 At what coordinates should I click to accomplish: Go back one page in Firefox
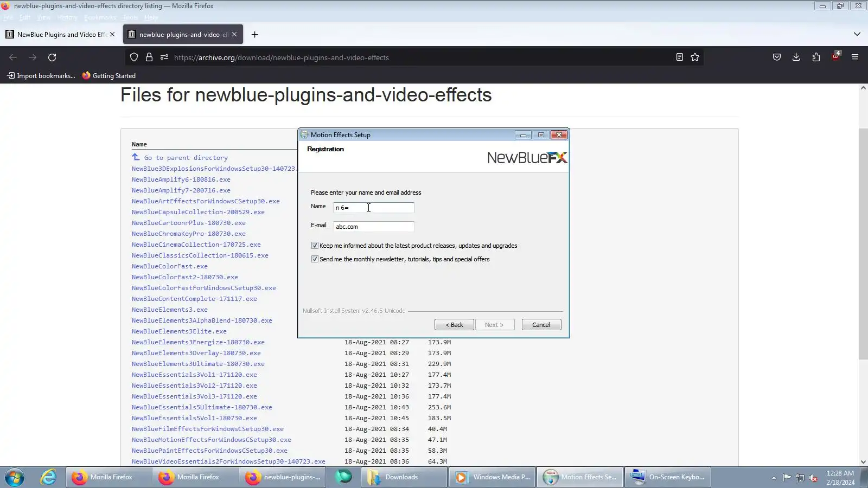pos(13,57)
